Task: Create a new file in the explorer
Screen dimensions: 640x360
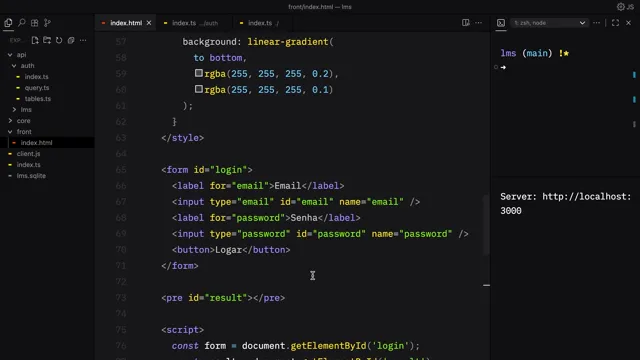Action: (x=35, y=40)
